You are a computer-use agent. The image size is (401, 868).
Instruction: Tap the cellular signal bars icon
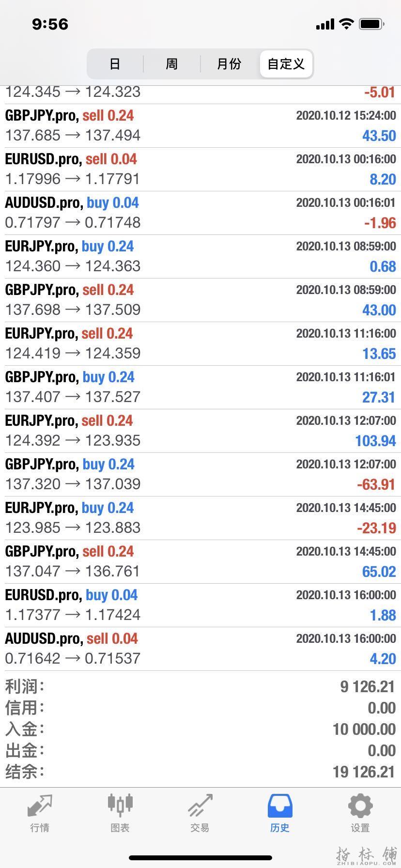pos(325,24)
